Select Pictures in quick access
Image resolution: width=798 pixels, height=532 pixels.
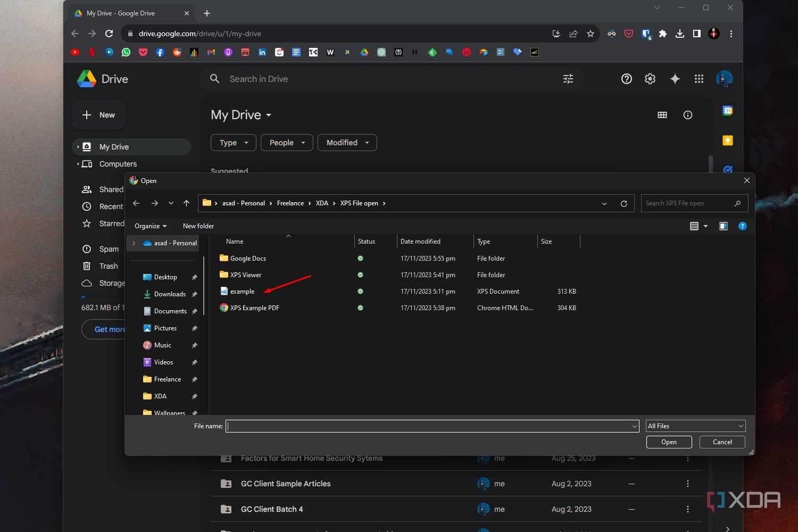pos(165,328)
